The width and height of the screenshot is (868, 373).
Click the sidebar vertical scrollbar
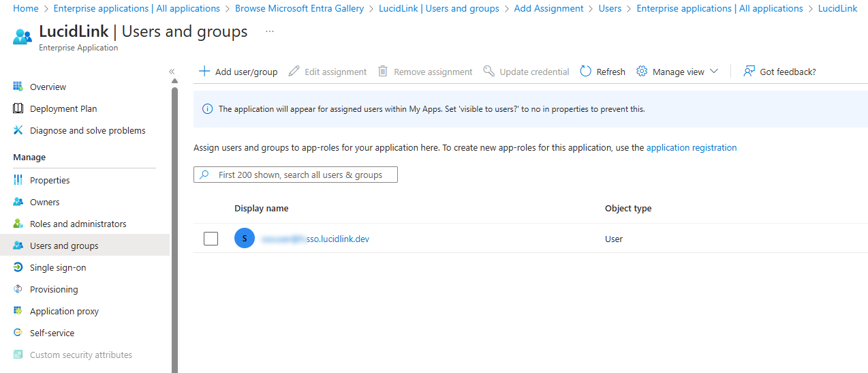[174, 228]
